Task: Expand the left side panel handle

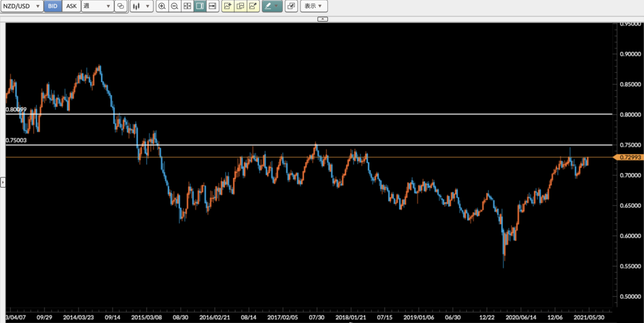Action: (3, 183)
